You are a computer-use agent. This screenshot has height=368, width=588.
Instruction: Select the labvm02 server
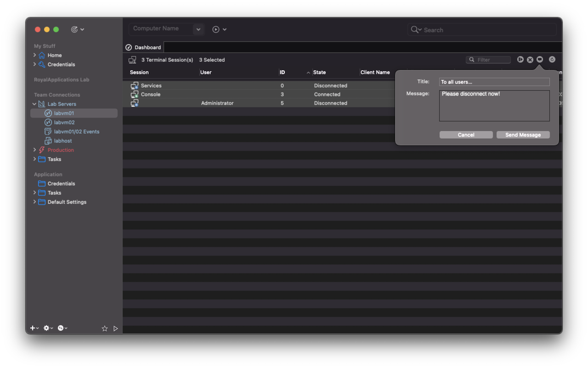coord(63,122)
